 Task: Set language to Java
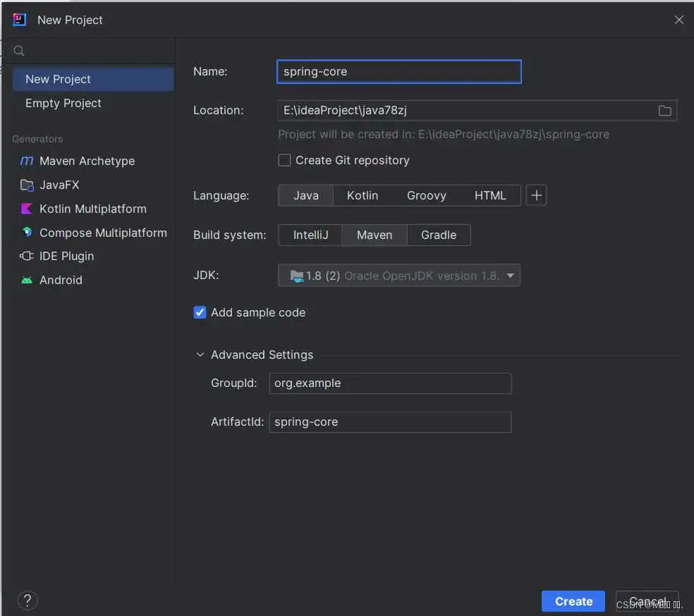pyautogui.click(x=306, y=195)
